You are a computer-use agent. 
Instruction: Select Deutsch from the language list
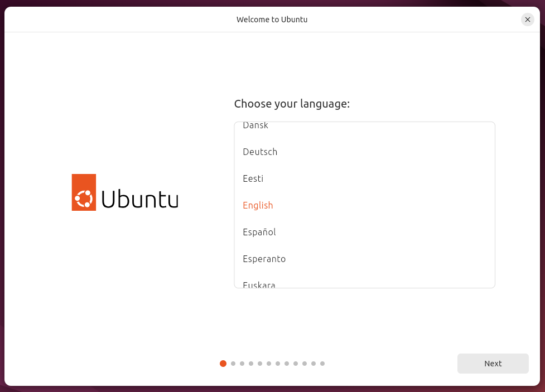(x=365, y=152)
